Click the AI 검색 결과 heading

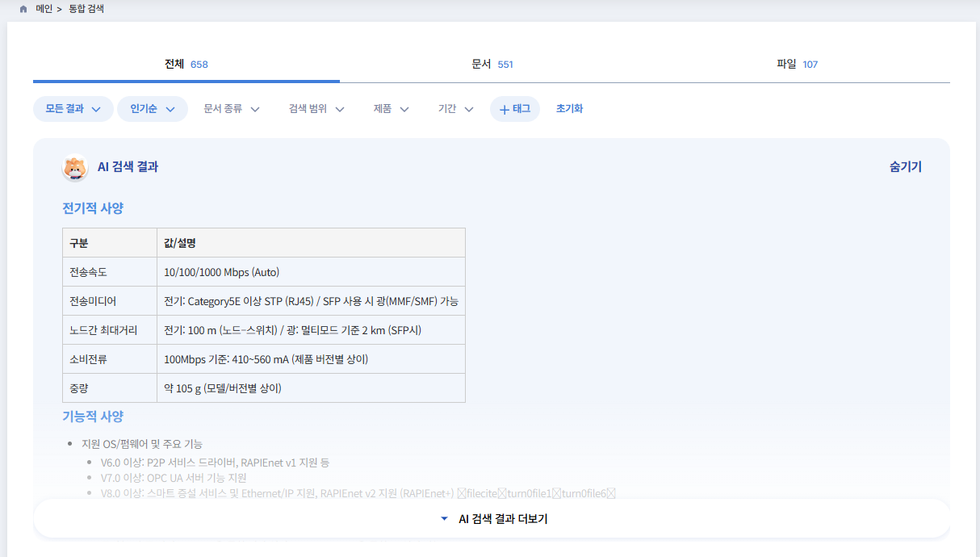[x=128, y=167]
